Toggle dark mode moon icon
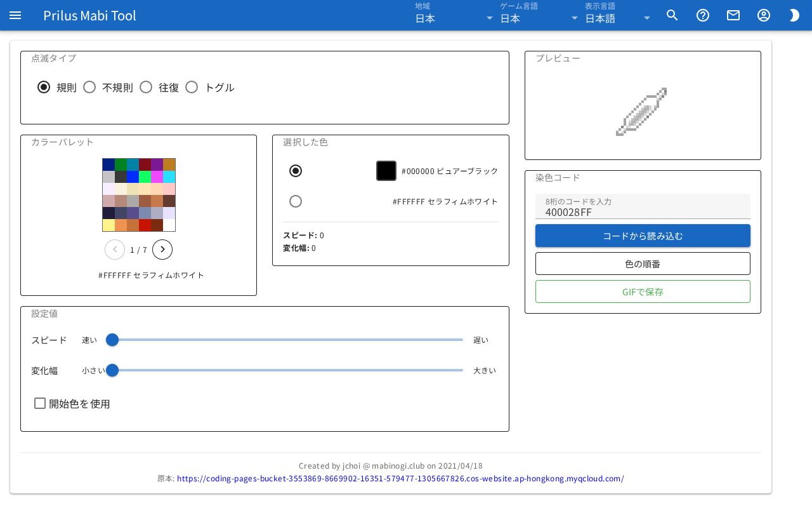812x508 pixels. click(794, 15)
